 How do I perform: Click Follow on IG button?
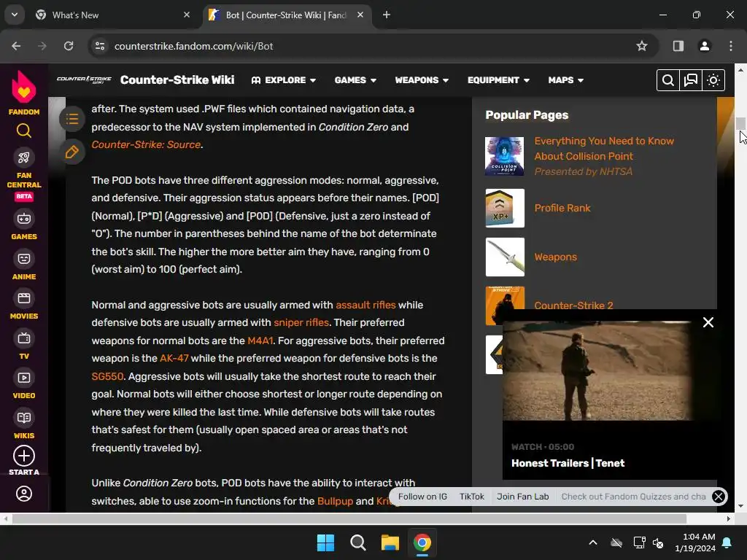(422, 496)
